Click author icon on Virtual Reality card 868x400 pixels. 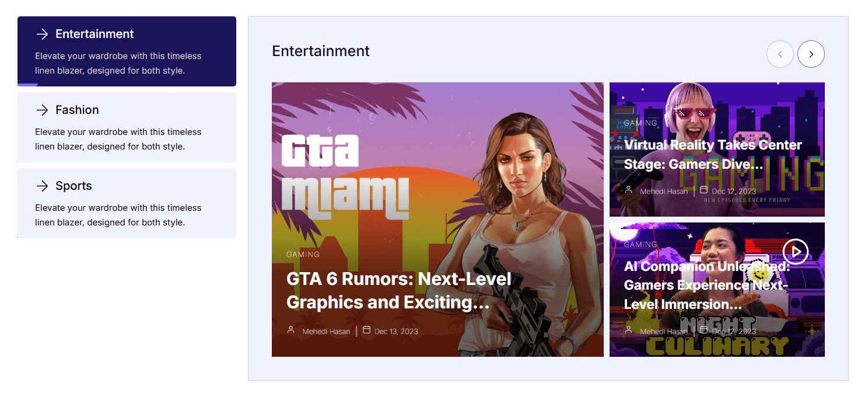[x=628, y=190]
